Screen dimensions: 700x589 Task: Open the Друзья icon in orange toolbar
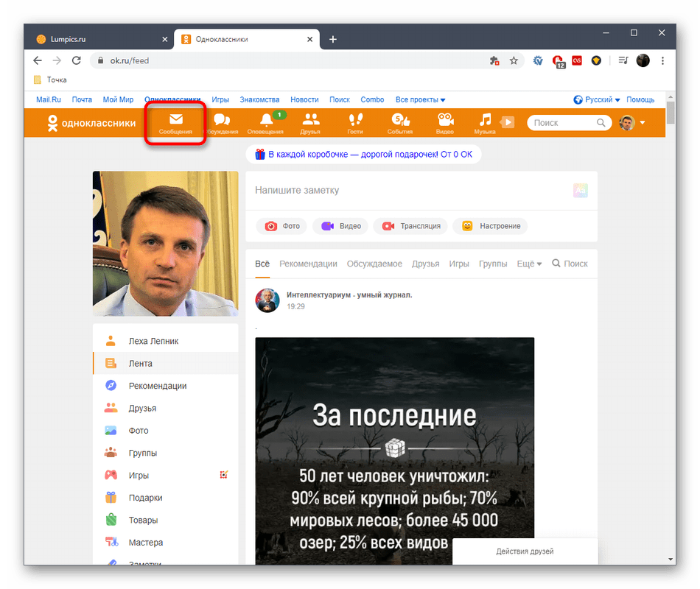click(310, 123)
